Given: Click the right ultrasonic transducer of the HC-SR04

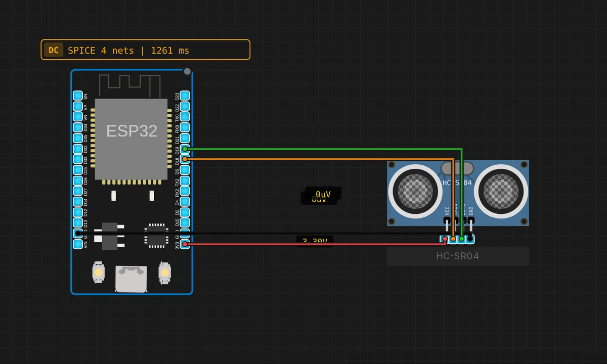Looking at the screenshot, I should click(501, 192).
